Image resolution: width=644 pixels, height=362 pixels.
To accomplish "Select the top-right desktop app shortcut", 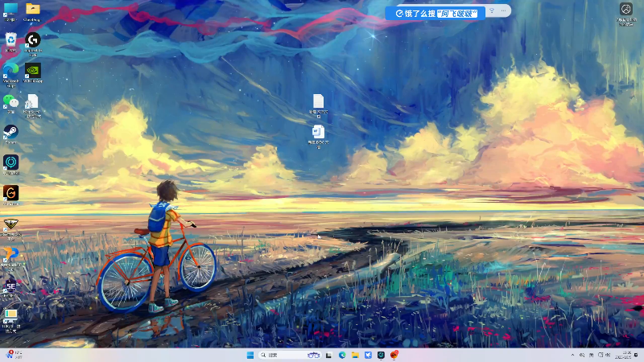I will [626, 14].
